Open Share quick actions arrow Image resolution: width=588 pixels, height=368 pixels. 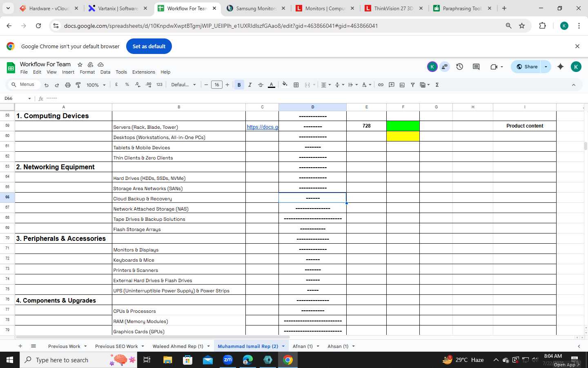pyautogui.click(x=546, y=67)
